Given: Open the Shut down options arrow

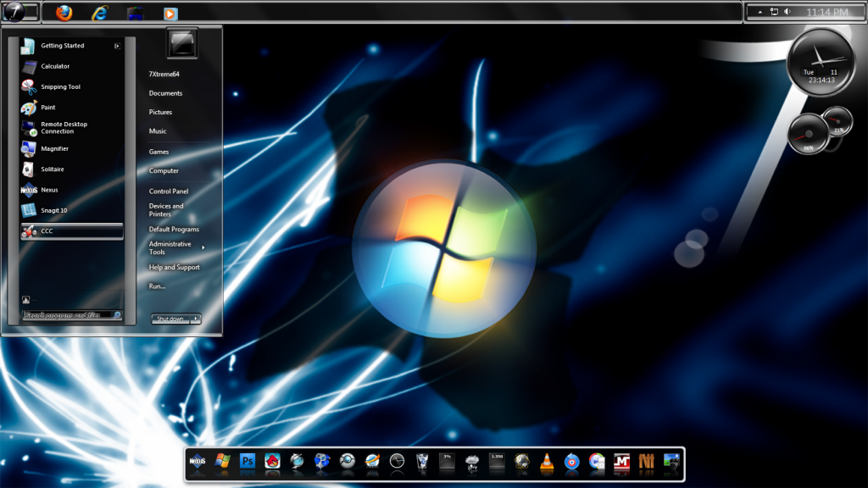Looking at the screenshot, I should pos(196,319).
